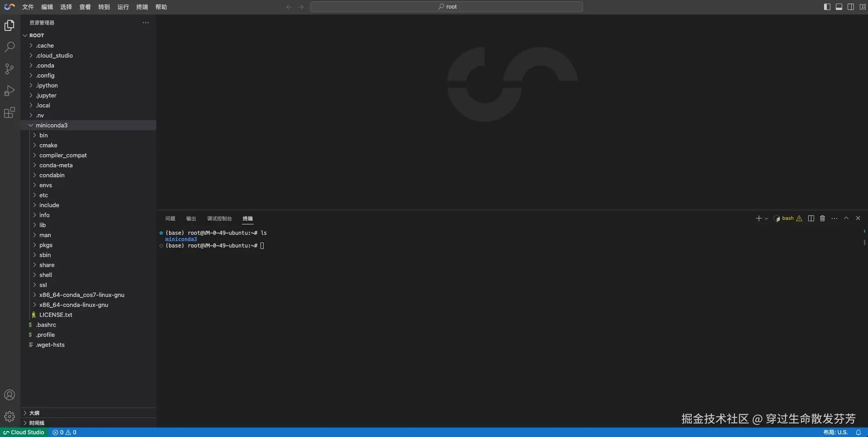Toggle the secondary side bar layout icon

click(x=851, y=7)
